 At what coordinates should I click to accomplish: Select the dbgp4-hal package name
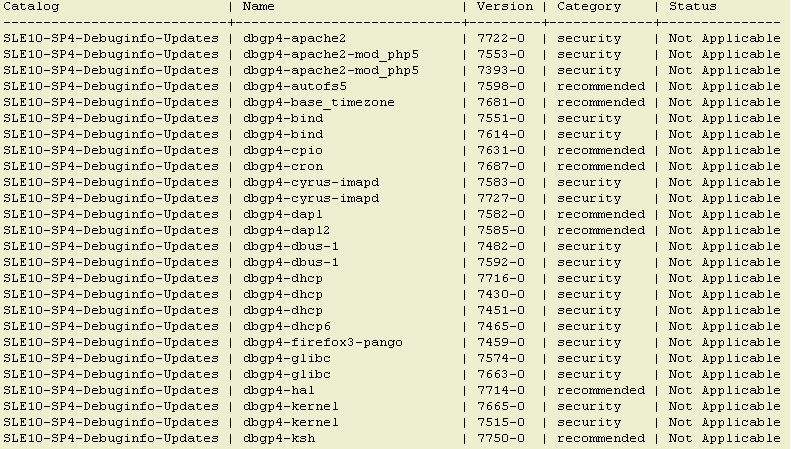[x=278, y=391]
